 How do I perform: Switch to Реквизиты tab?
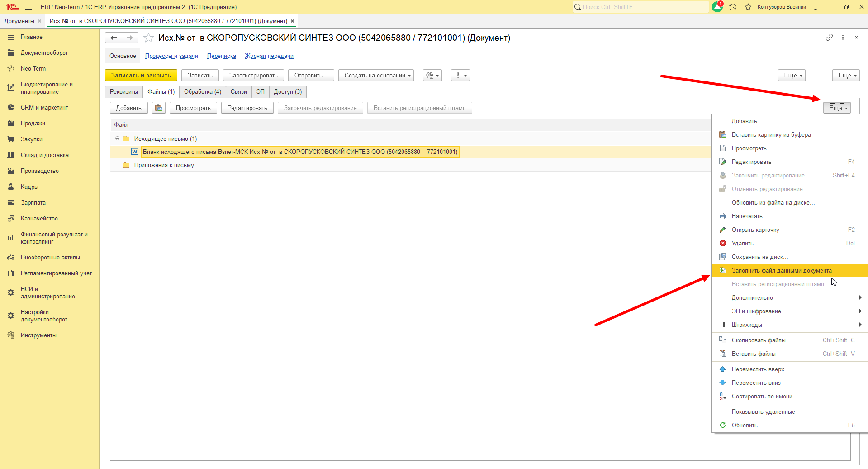[x=124, y=91]
